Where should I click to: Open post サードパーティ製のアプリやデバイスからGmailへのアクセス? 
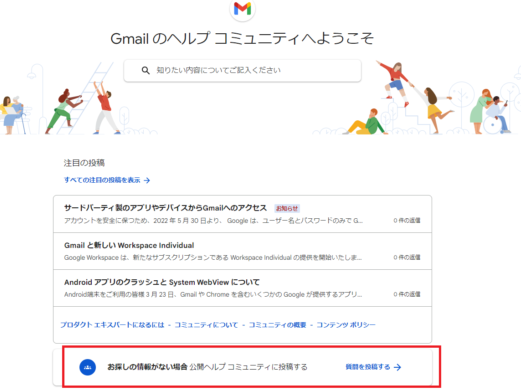pyautogui.click(x=165, y=208)
